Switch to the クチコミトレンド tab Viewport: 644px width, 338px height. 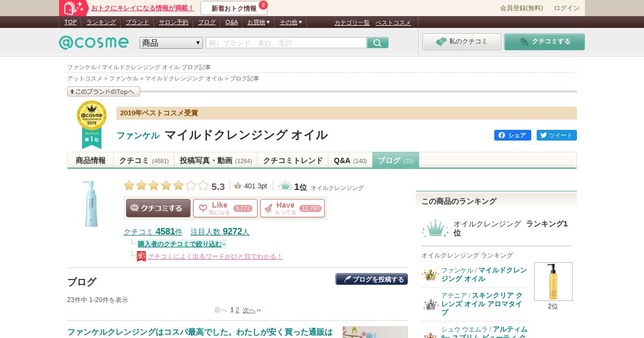pos(293,160)
